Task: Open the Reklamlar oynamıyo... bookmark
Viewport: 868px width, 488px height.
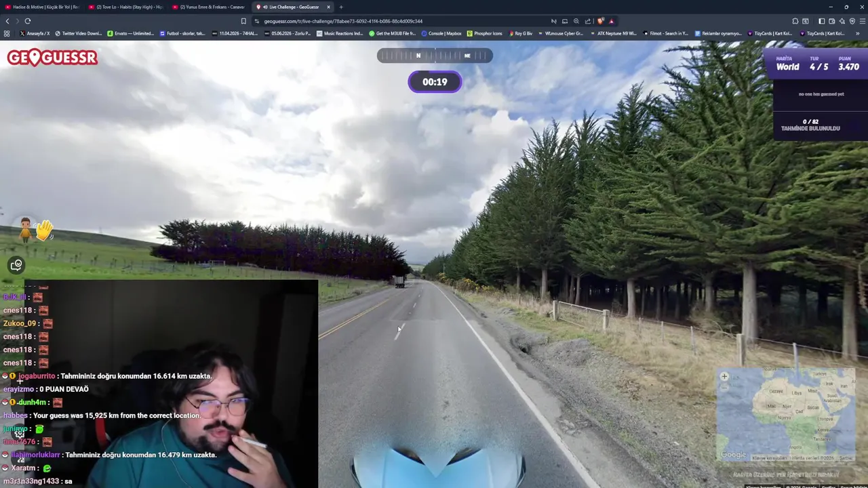Action: pyautogui.click(x=717, y=33)
